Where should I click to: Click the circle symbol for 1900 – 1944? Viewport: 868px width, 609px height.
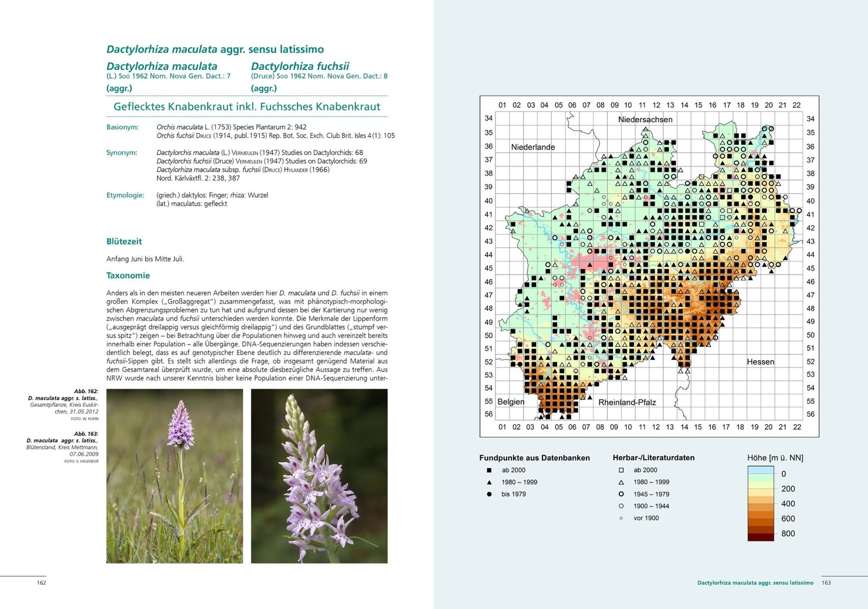tap(621, 506)
